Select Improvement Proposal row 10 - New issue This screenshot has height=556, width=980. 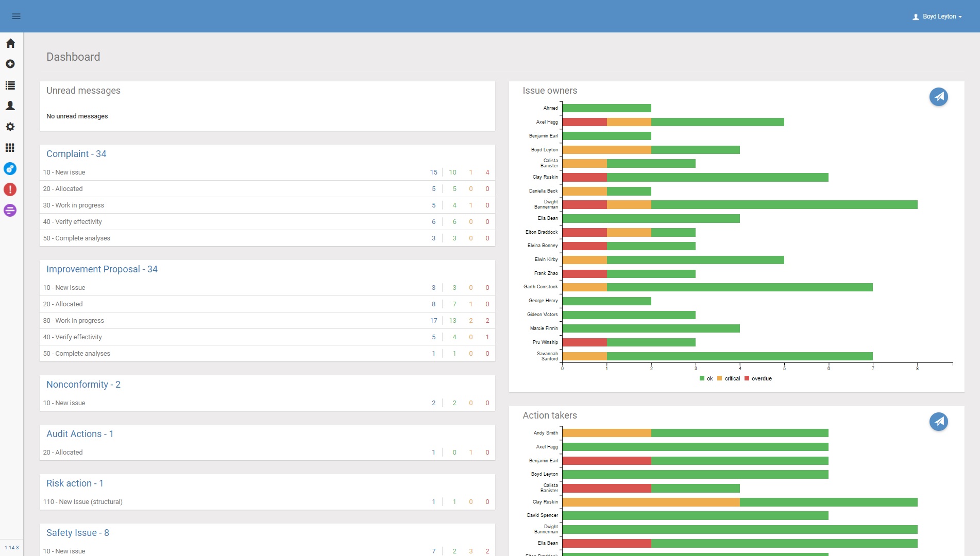pos(267,288)
